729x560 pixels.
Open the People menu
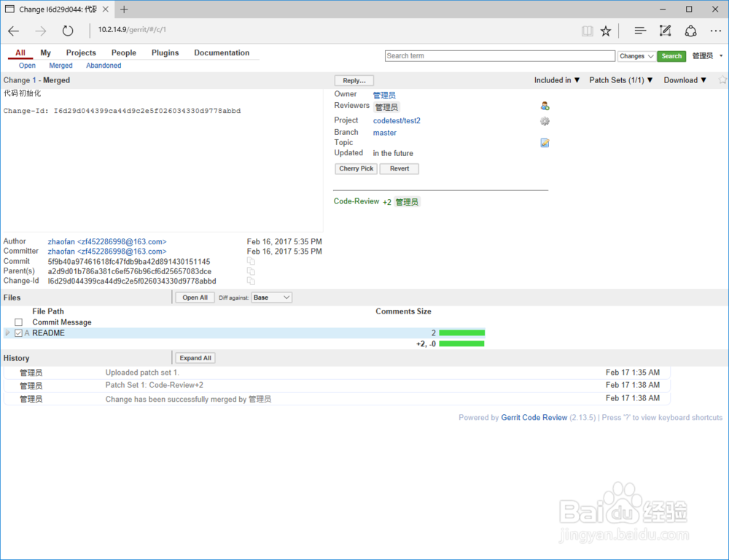point(124,52)
